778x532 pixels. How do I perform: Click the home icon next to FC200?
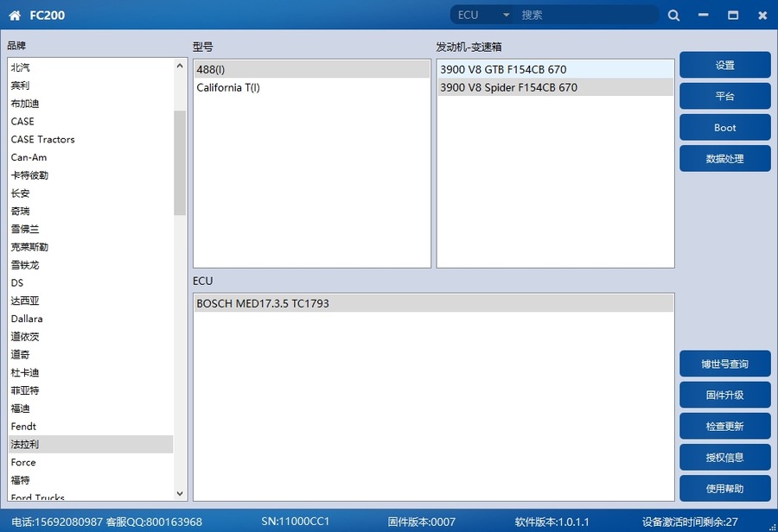click(x=15, y=16)
